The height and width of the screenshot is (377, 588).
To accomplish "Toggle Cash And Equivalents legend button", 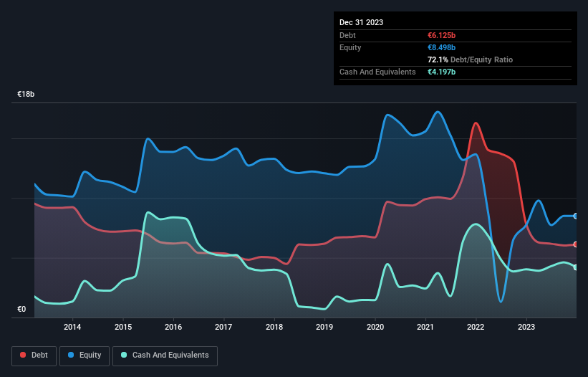I will point(165,355).
